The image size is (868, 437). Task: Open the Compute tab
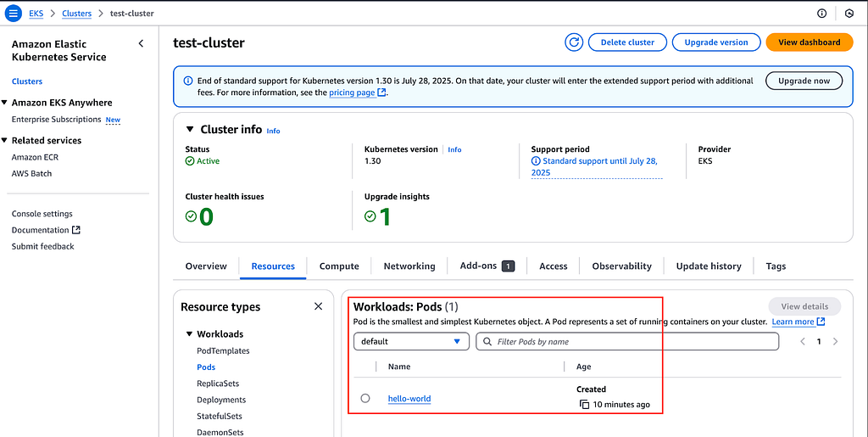click(x=339, y=266)
